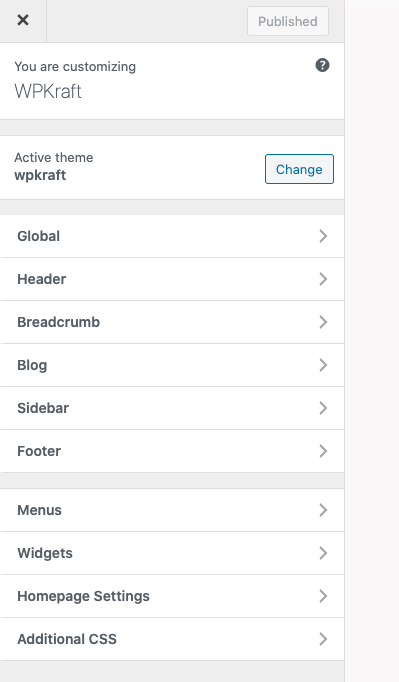Screen dimensions: 399x682
Task: Click the arrow icon next to Header
Action: point(323,279)
